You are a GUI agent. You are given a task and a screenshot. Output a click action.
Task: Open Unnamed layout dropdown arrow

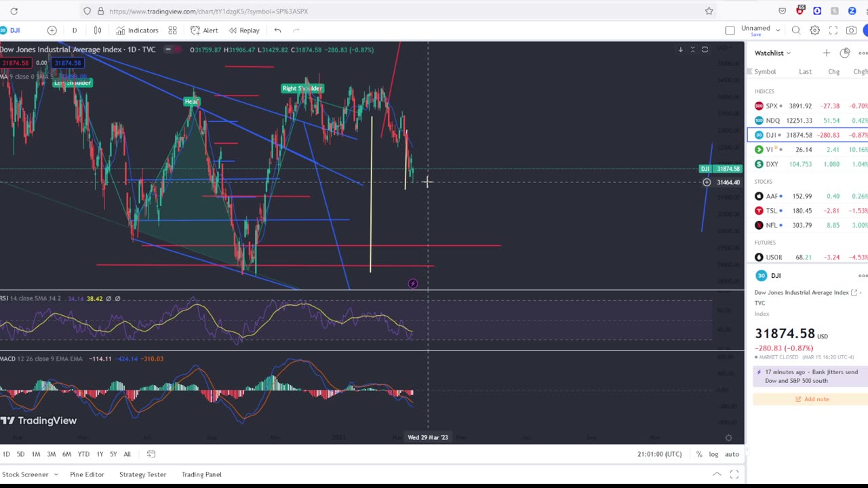pyautogui.click(x=778, y=30)
